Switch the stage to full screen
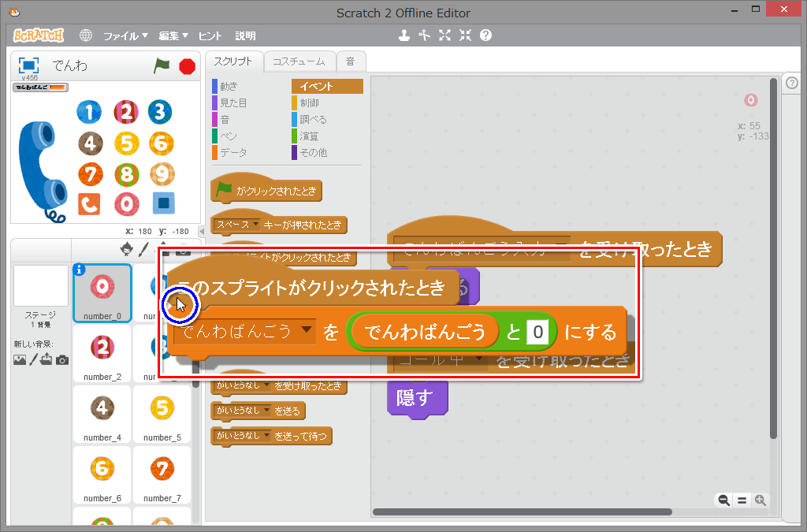807x532 pixels. (x=29, y=66)
